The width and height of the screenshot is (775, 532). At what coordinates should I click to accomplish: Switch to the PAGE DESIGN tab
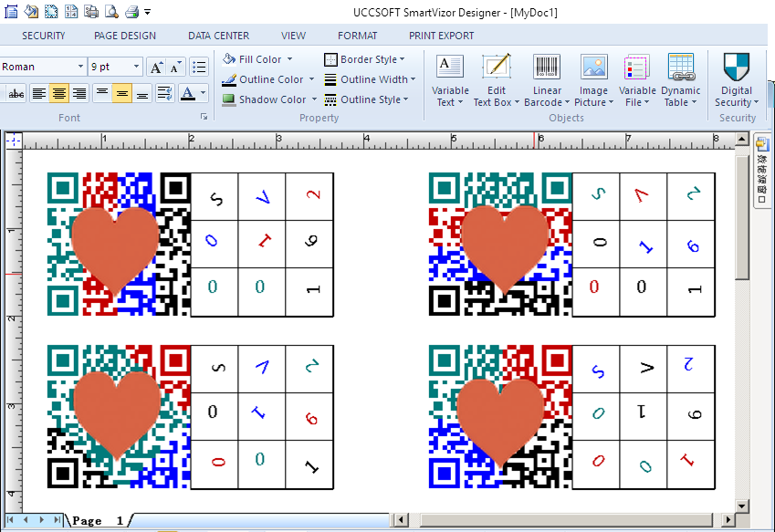[125, 36]
